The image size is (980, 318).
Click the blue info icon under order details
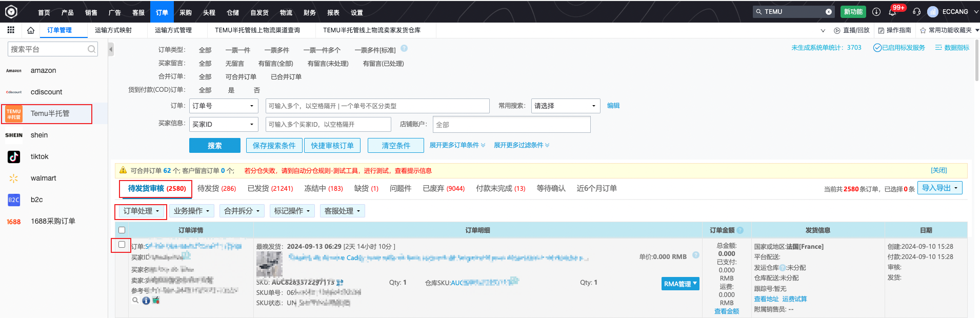coord(146,301)
